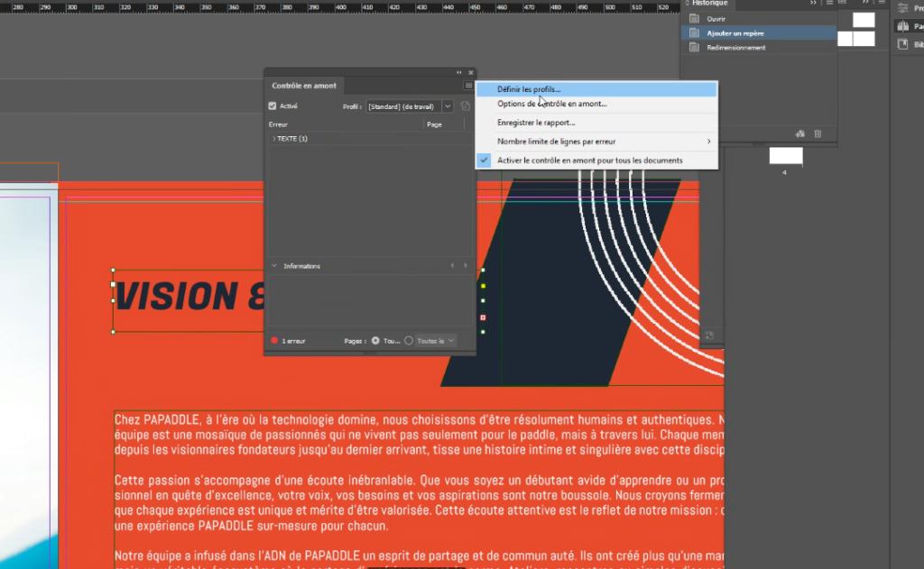Collapse the Contrôle en amont panel with double arrows
The width and height of the screenshot is (924, 569).
(x=459, y=72)
